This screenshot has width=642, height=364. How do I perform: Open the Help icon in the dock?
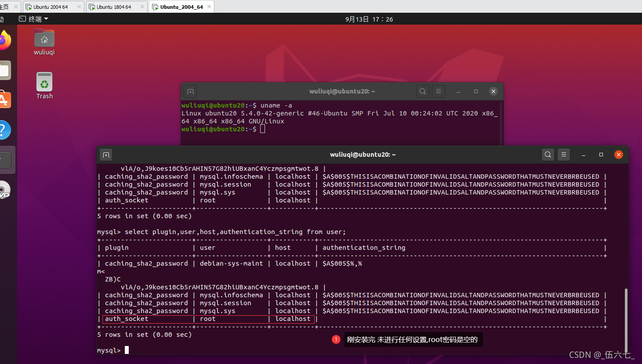pos(4,130)
